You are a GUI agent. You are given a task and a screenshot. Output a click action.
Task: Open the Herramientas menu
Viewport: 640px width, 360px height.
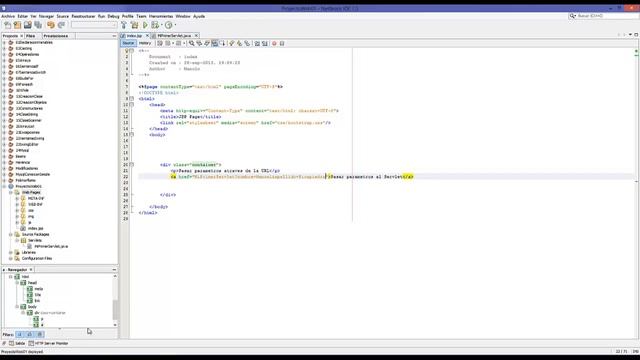point(161,16)
